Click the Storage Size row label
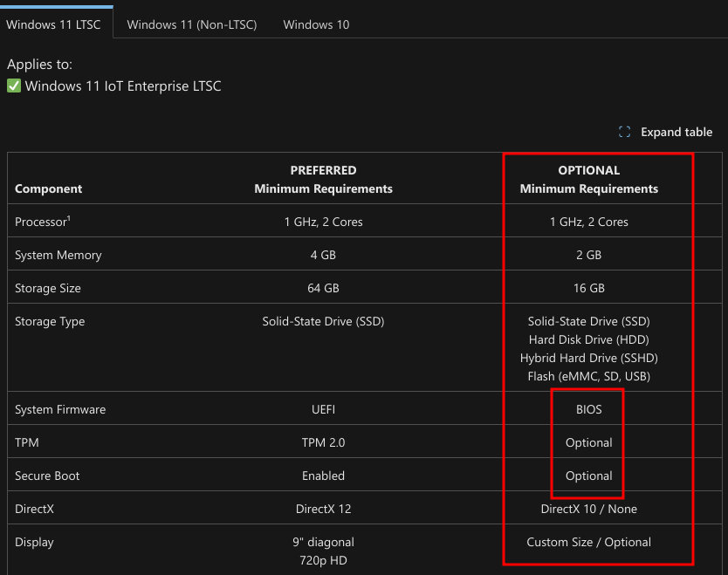The image size is (728, 575). pos(48,288)
